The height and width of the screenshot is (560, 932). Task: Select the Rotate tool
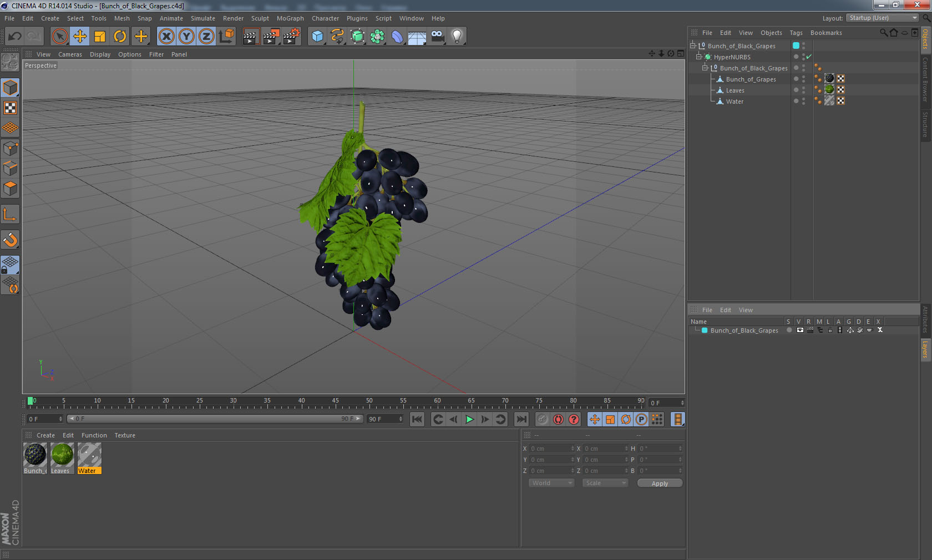point(120,37)
